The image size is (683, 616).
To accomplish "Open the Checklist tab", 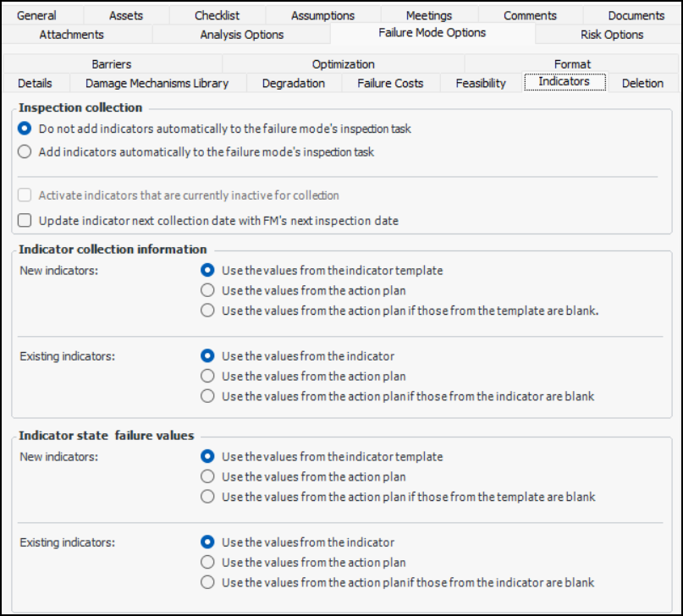I will pos(217,15).
